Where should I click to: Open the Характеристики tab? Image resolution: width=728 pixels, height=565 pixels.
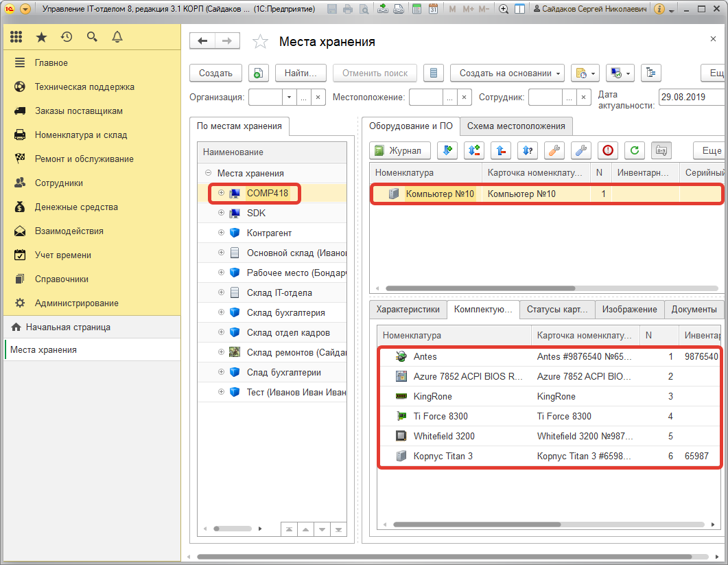click(x=408, y=310)
